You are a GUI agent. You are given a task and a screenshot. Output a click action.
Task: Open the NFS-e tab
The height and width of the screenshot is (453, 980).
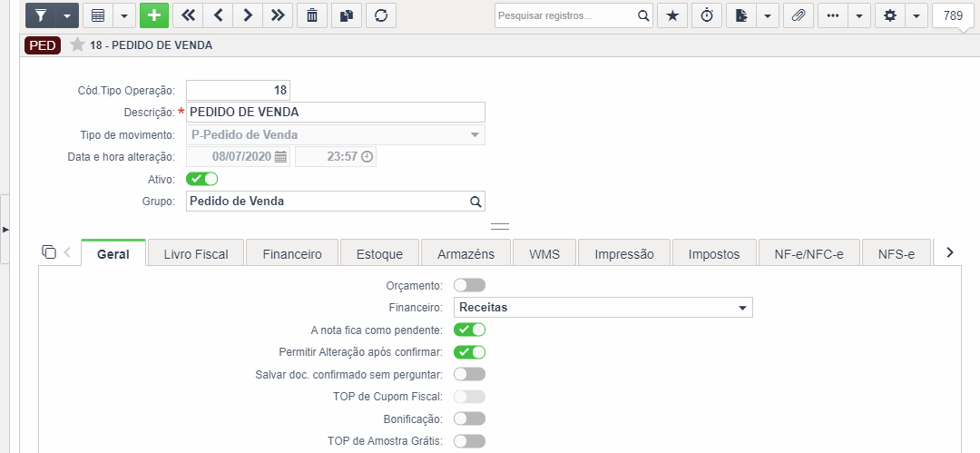(x=897, y=254)
